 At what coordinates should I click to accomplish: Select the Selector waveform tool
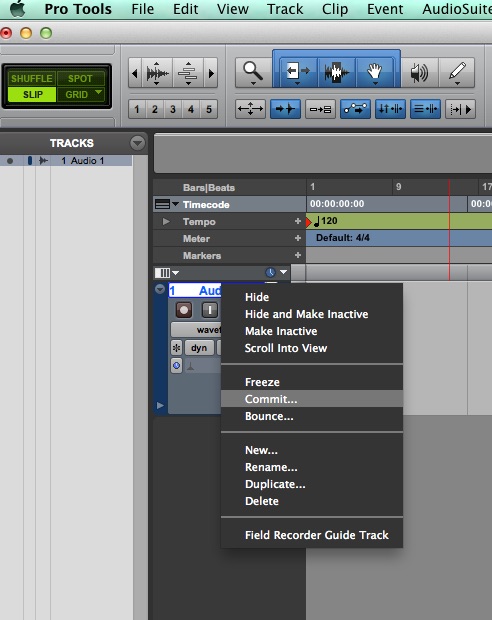tap(336, 72)
